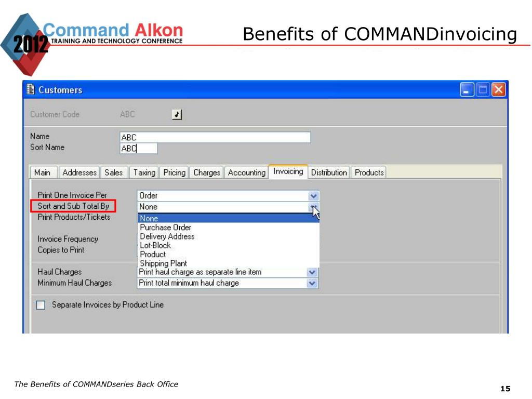
Task: Choose None in the open list
Action: click(229, 218)
